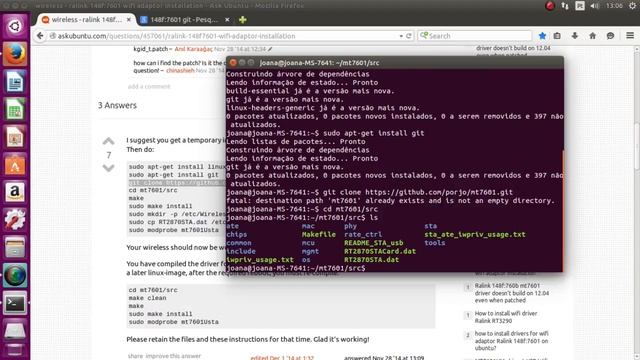This screenshot has height=360, width=640.
Task: Click 'RT2870STACard.dat' in terminal listing
Action: coord(380,251)
